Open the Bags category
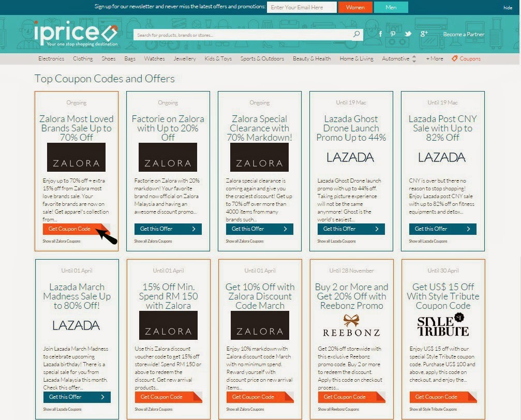521x420 pixels. [130, 58]
